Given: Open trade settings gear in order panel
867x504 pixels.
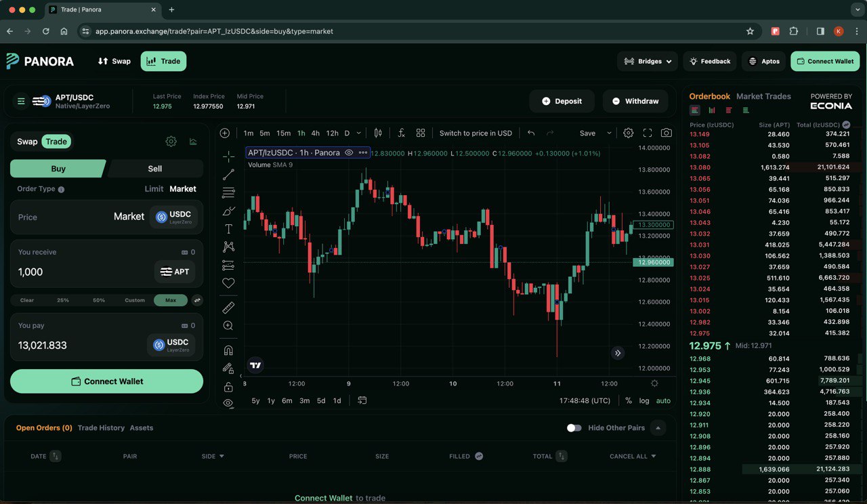Looking at the screenshot, I should (x=171, y=142).
